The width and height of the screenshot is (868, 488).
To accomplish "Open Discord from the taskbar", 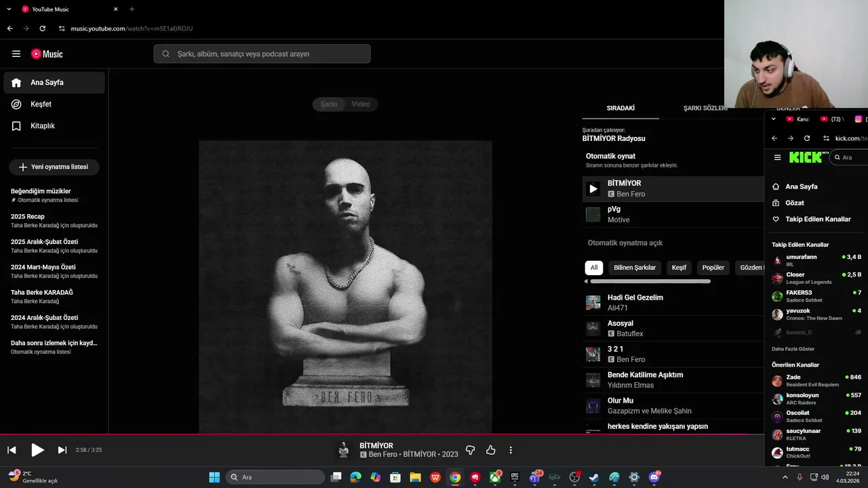I will point(654,477).
